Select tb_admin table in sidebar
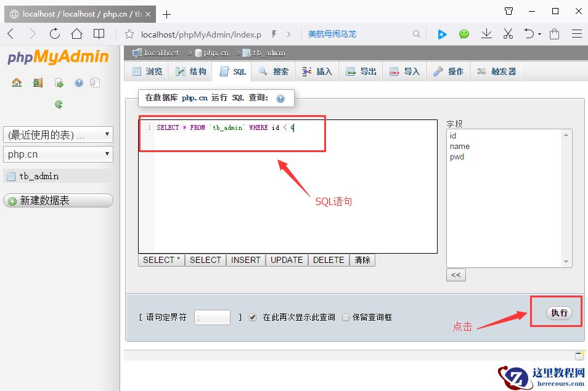 pyautogui.click(x=39, y=176)
